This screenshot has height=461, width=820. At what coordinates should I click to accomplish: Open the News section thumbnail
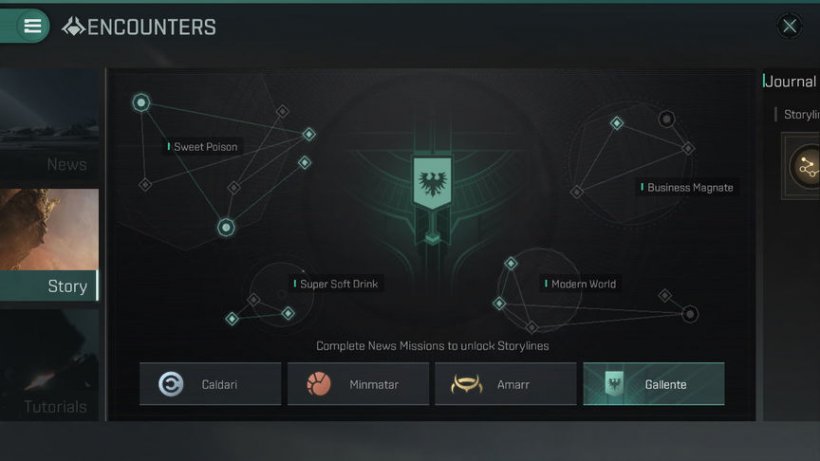coord(49,124)
